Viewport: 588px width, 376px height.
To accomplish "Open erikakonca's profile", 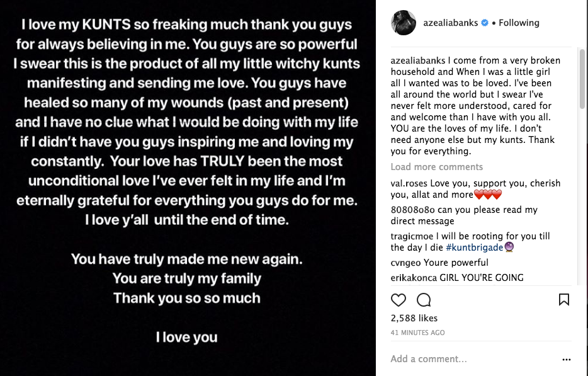I will point(414,277).
